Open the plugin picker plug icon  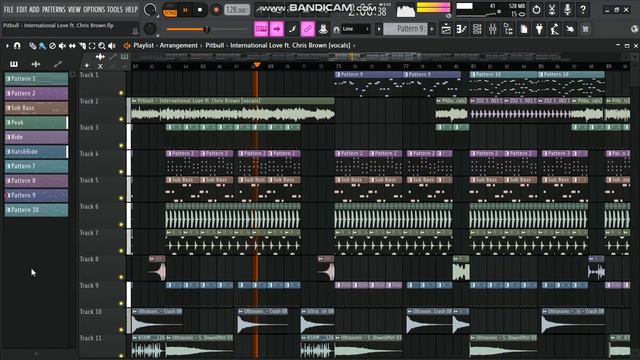coord(539,29)
